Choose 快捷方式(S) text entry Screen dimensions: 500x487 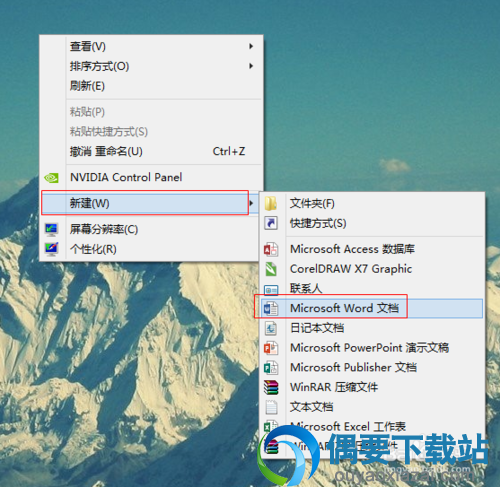pyautogui.click(x=318, y=223)
